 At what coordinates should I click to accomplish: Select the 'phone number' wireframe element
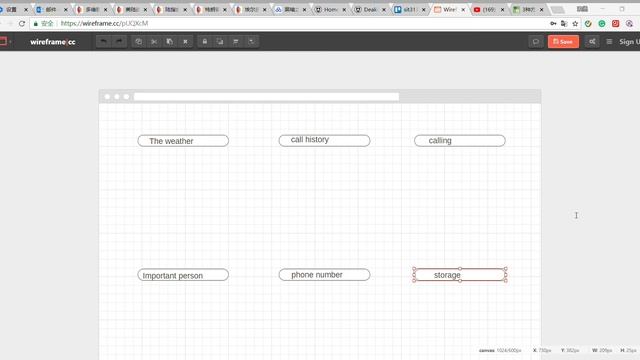(324, 275)
